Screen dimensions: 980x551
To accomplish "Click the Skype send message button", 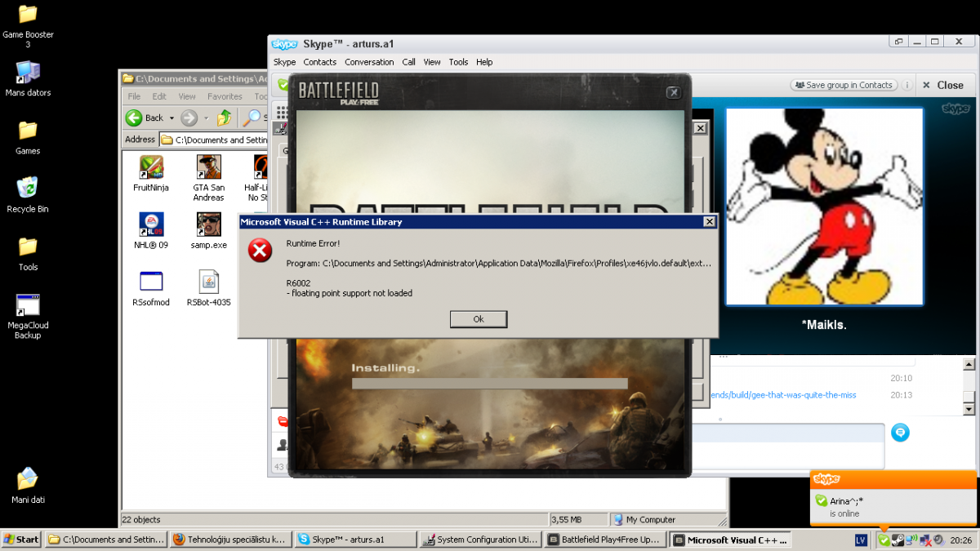I will pyautogui.click(x=900, y=433).
